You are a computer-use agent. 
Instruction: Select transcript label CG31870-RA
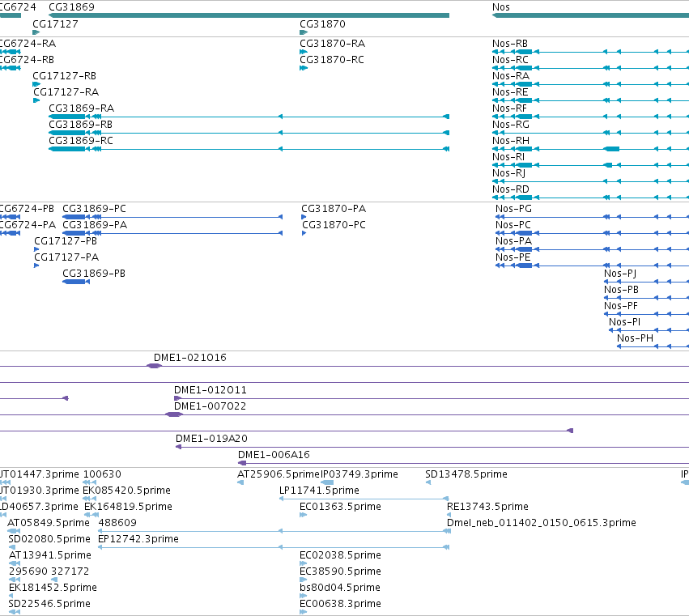pos(332,44)
